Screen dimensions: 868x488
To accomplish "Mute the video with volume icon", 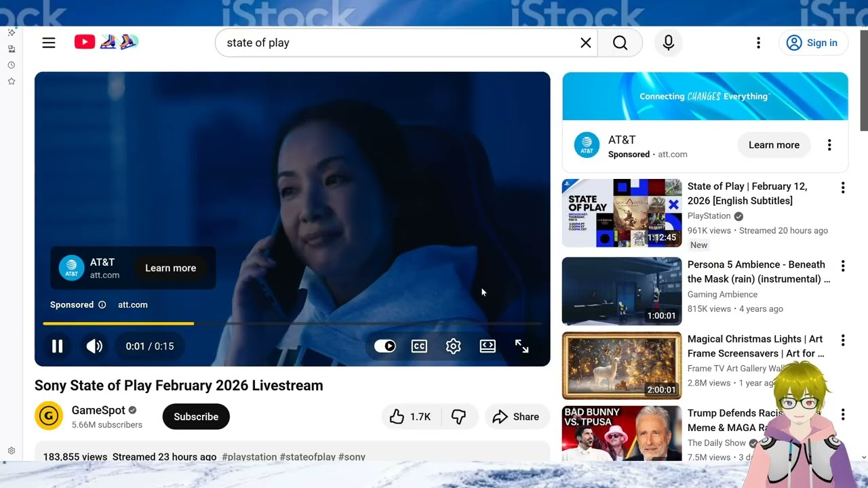I will pyautogui.click(x=94, y=346).
